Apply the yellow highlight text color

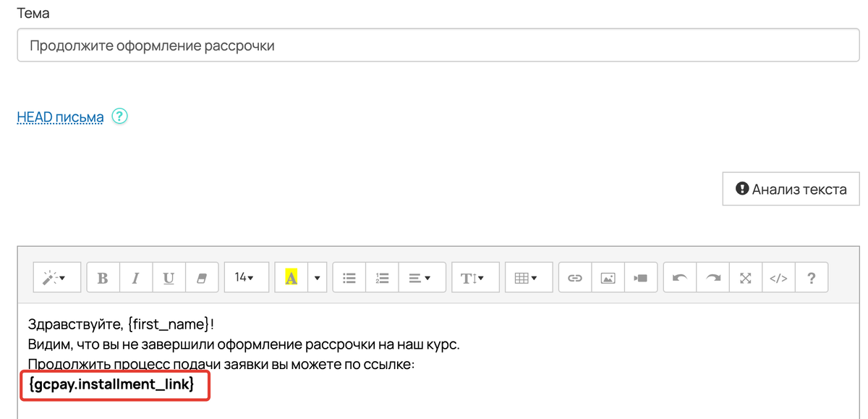pos(292,277)
